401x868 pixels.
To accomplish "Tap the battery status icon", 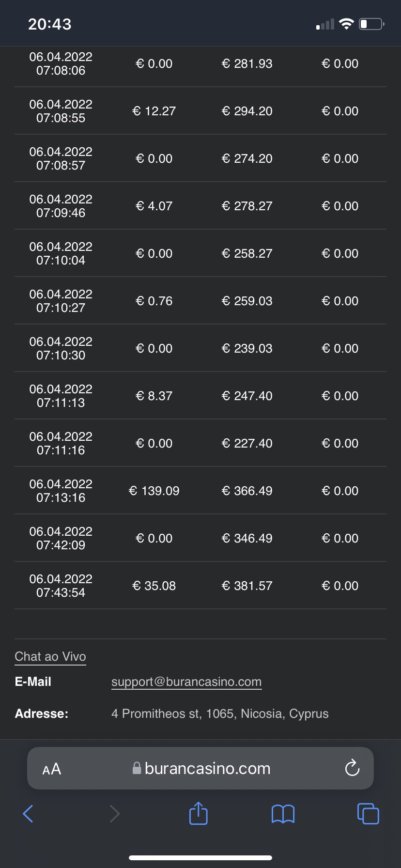I will pos(371,24).
